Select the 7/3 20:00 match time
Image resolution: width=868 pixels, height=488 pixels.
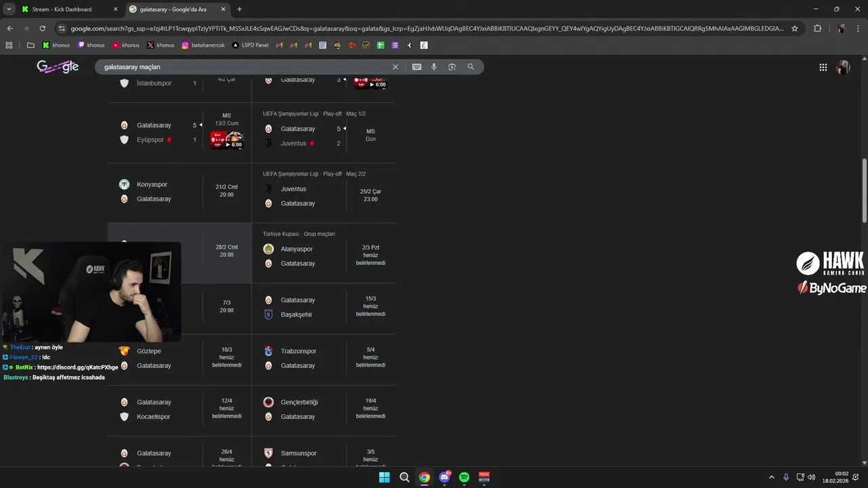point(226,306)
